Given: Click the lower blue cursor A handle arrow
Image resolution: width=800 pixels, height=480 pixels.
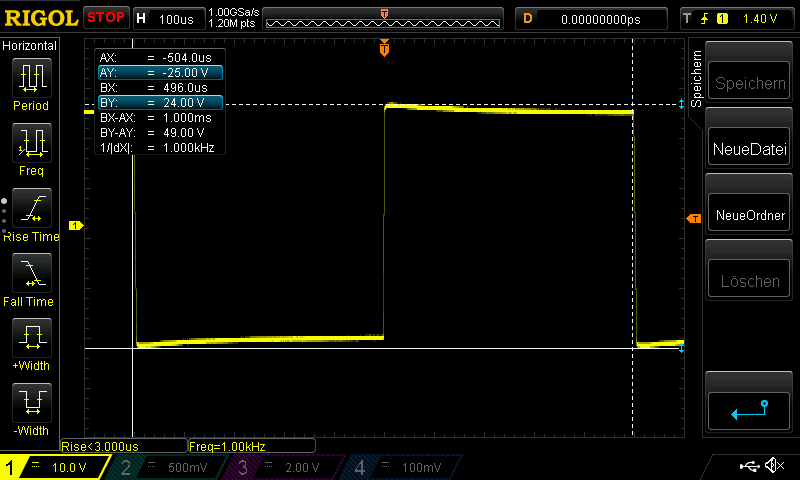Looking at the screenshot, I should pyautogui.click(x=681, y=348).
